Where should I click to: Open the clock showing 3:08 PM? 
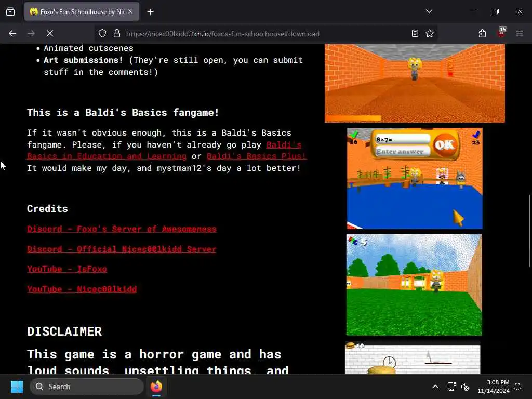pos(494,387)
